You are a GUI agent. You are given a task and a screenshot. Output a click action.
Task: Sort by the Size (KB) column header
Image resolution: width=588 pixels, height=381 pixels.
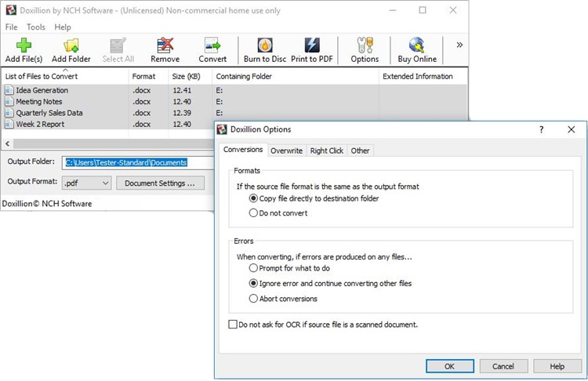pyautogui.click(x=191, y=77)
